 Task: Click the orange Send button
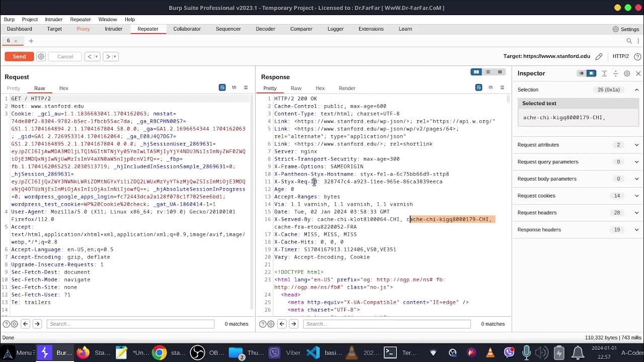19,56
